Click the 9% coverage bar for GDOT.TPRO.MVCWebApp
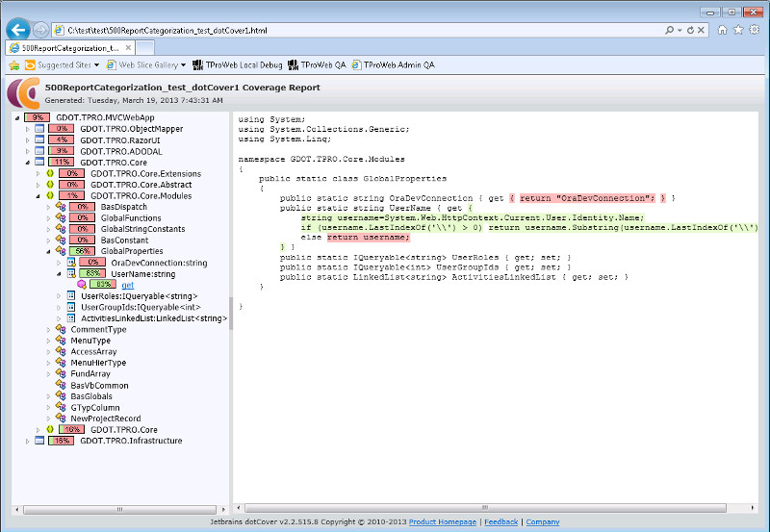Screen dimensions: 770x532 coord(38,117)
